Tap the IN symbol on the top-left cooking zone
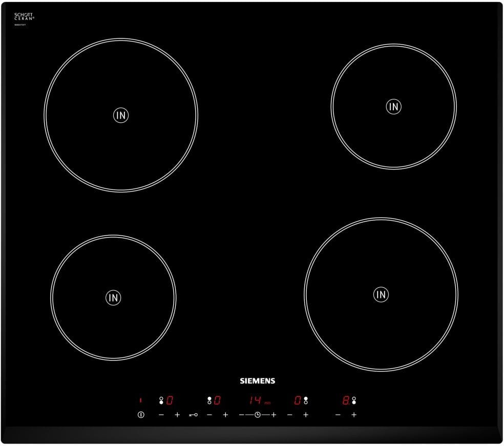The image size is (504, 446). [121, 115]
